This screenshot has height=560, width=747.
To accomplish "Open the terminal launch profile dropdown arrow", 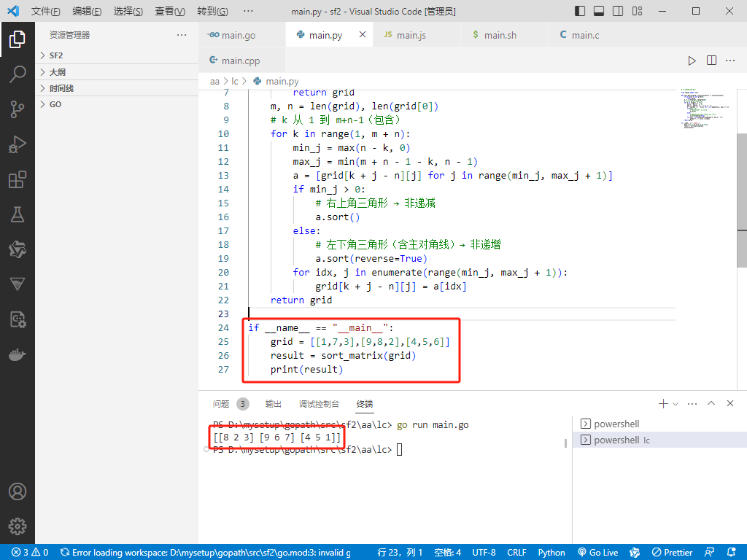I will pos(675,404).
